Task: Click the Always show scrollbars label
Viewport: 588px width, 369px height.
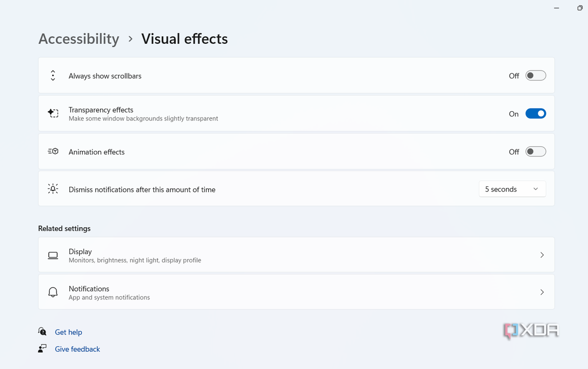Action: (x=105, y=76)
